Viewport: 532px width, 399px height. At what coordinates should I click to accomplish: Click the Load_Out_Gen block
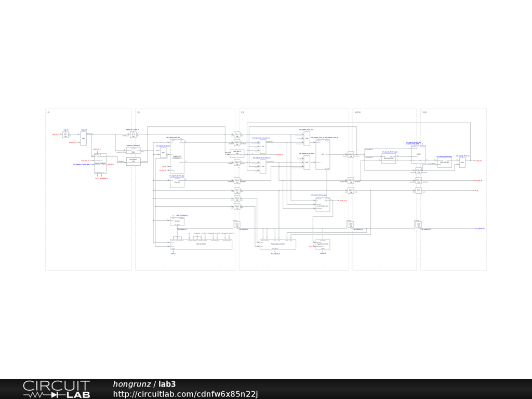point(445,162)
